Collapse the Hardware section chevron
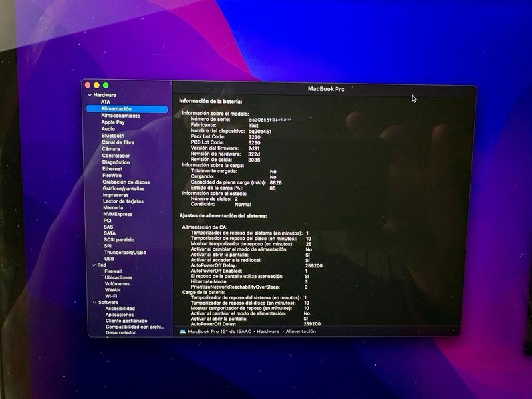Screen dimensions: 532x399 (x=90, y=95)
